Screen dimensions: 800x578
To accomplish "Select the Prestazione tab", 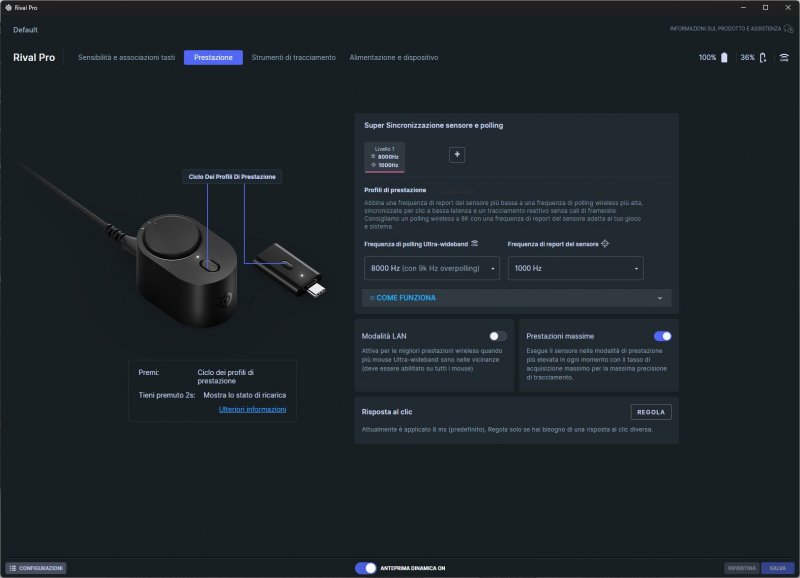I will (x=213, y=58).
